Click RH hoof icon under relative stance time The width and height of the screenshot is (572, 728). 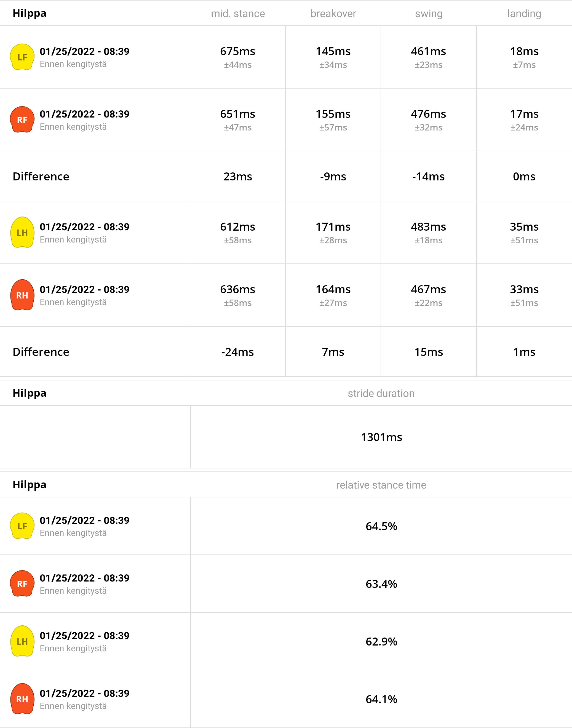point(22,699)
